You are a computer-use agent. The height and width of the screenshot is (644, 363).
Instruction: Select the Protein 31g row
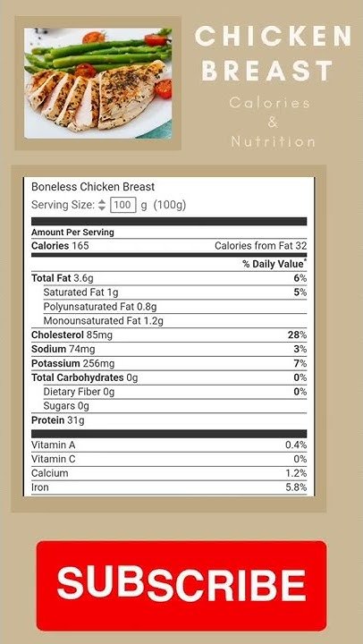(x=169, y=420)
